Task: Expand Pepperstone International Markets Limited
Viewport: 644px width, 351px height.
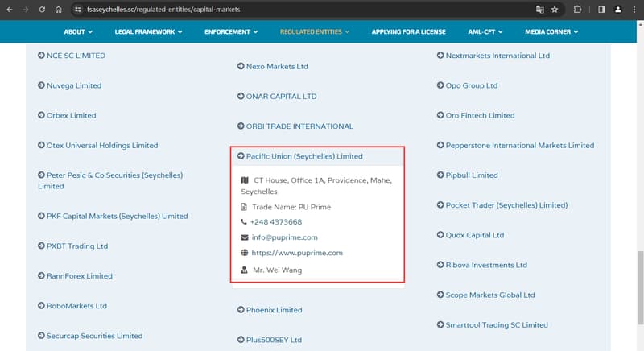Action: click(x=515, y=146)
